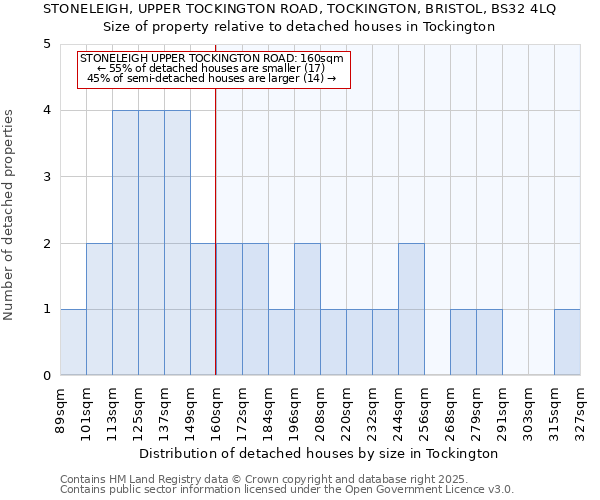Click the x-axis label '220sqm'
The width and height of the screenshot is (600, 500).
[346, 414]
